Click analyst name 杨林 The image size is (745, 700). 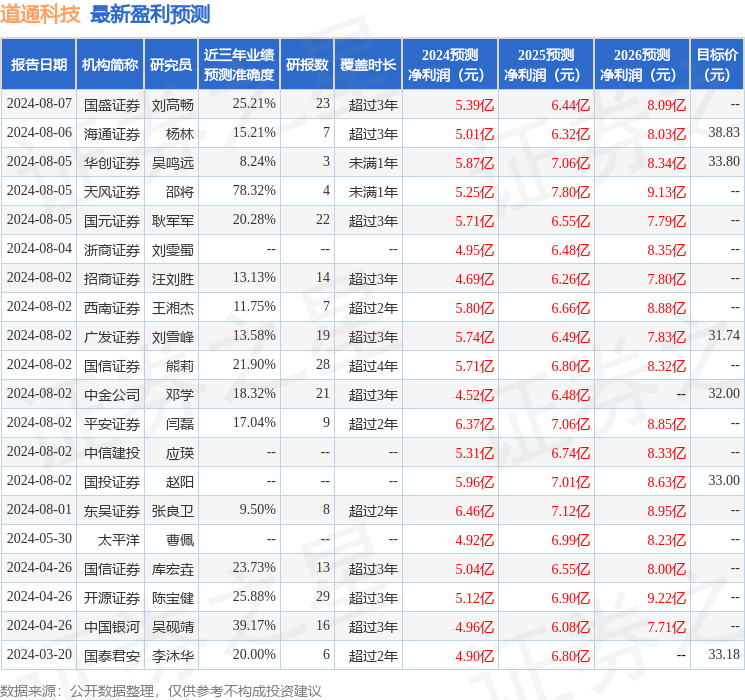pos(180,134)
